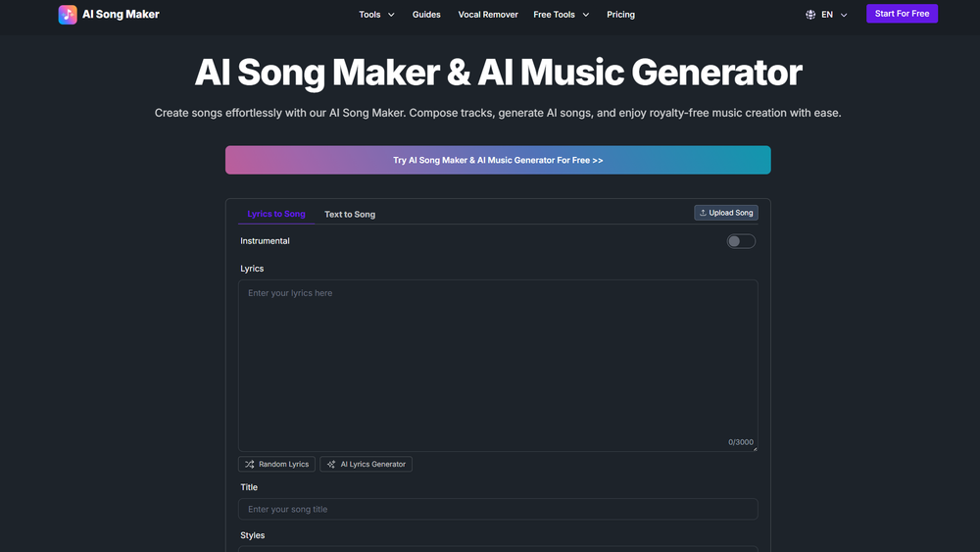980x552 pixels.
Task: Click the main page heading text
Action: 498,73
